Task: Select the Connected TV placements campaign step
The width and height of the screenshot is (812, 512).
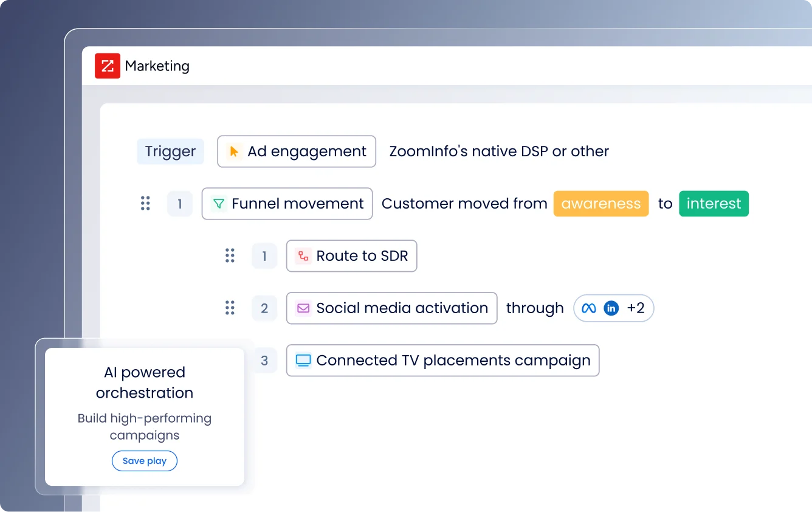Action: (442, 360)
